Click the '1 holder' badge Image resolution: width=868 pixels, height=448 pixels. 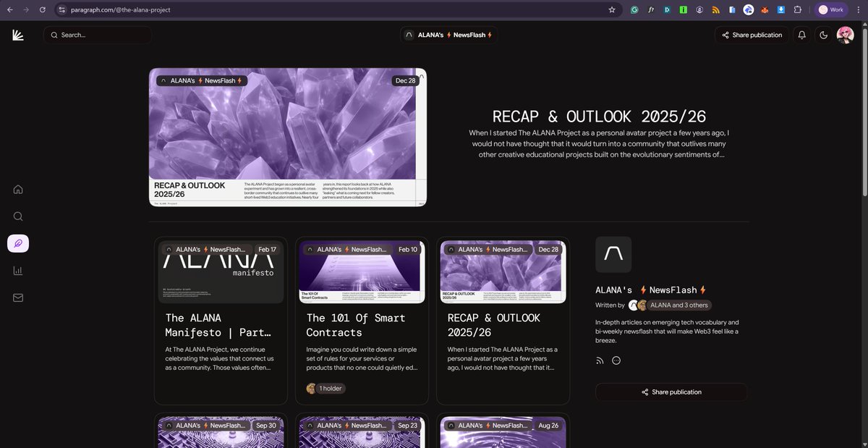tap(325, 389)
